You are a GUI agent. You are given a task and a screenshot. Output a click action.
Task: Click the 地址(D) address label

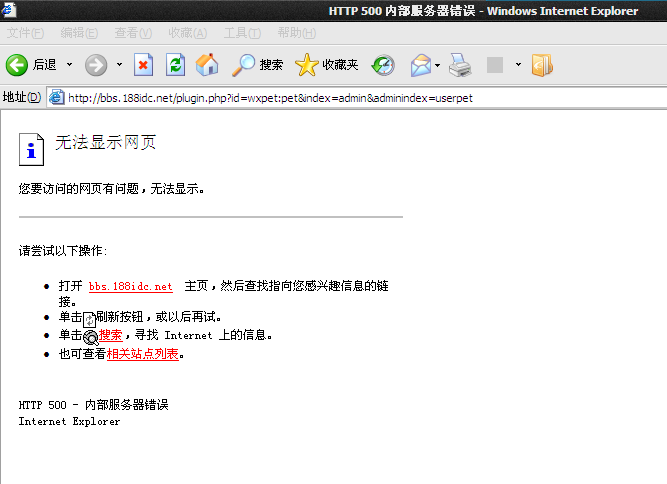pyautogui.click(x=22, y=97)
